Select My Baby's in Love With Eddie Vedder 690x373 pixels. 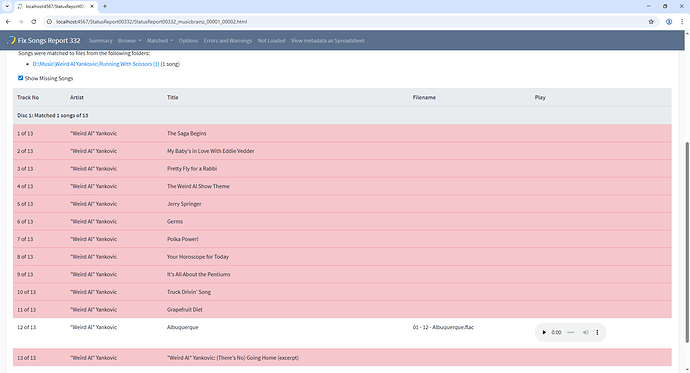click(x=210, y=151)
